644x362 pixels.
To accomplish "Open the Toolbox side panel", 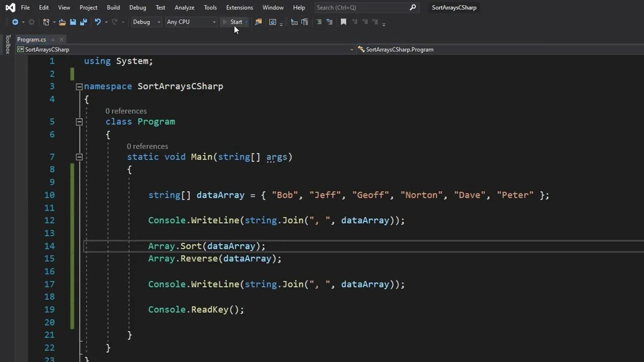I will click(x=8, y=44).
